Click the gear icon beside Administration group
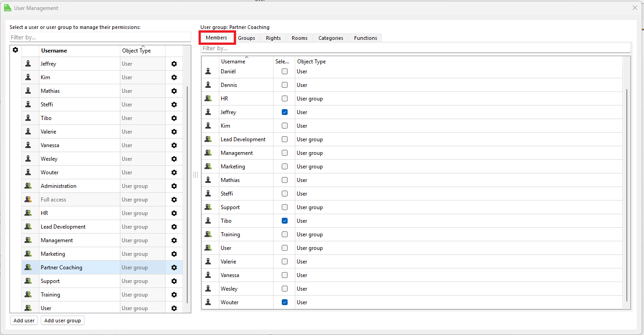 pyautogui.click(x=174, y=186)
